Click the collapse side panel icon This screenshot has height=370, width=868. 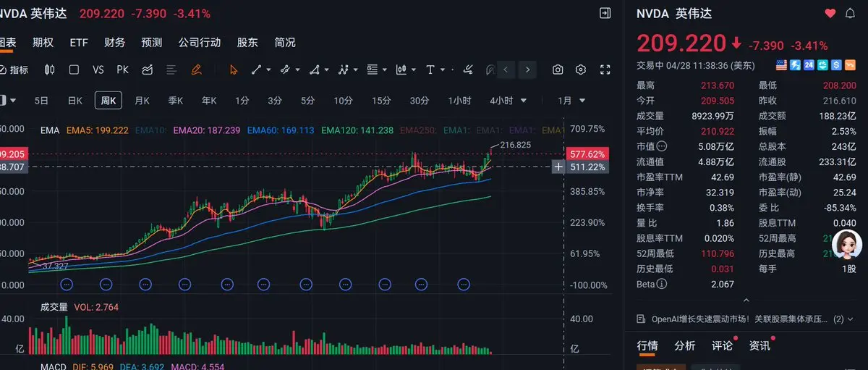tap(605, 13)
